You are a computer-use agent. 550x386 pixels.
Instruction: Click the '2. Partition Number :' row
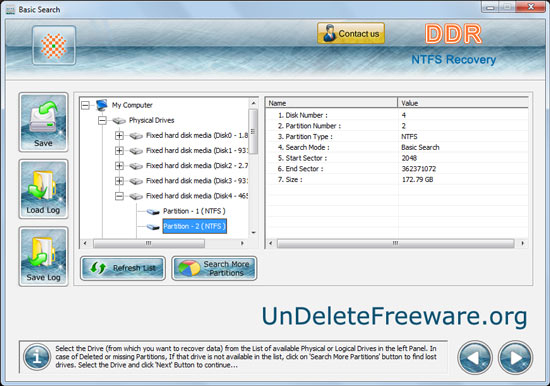point(397,126)
